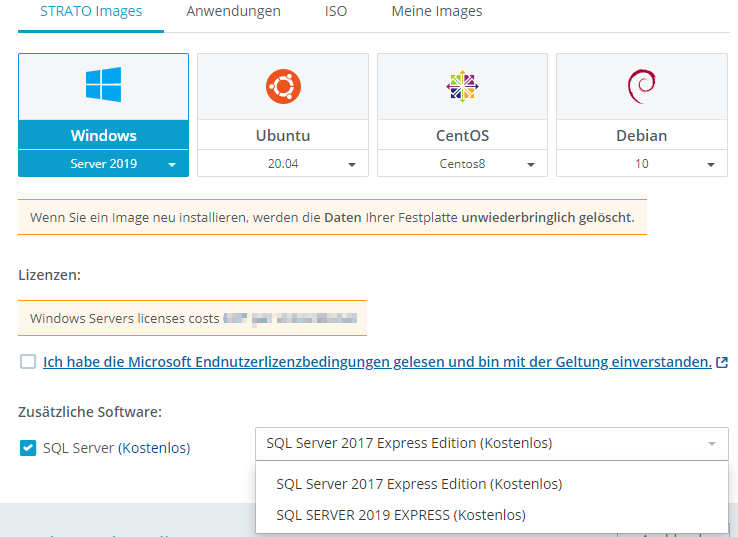Screen dimensions: 738x537
Task: Collapse the SQL Server edition combo box
Action: [492, 443]
